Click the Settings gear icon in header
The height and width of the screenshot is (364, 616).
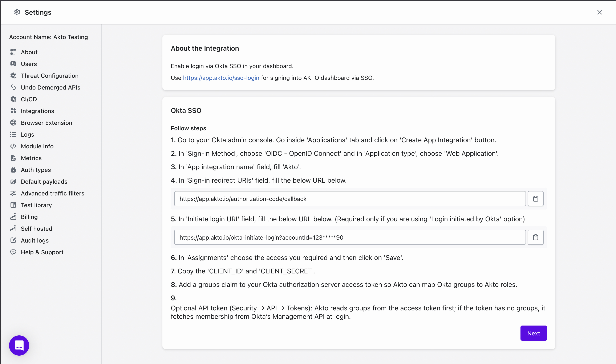click(17, 12)
